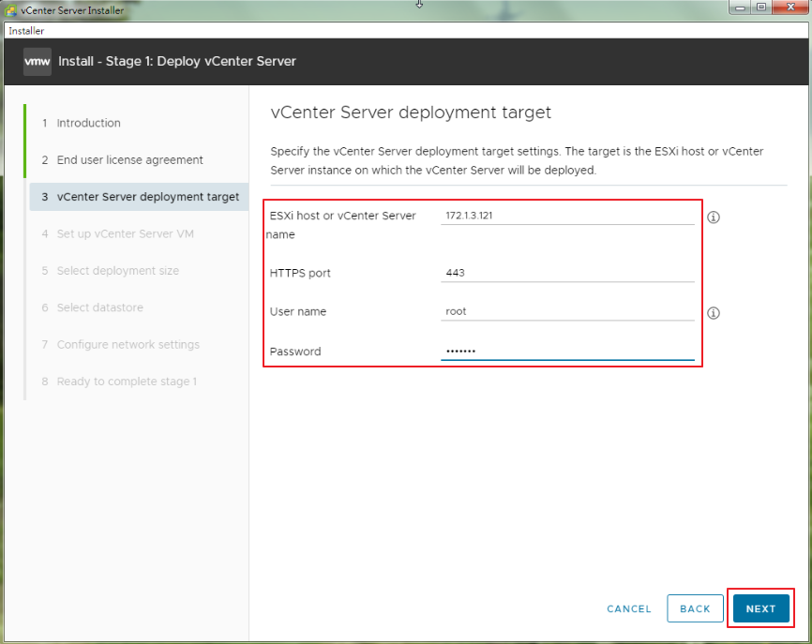Close the vCenter Server Installer window
Screen dimensions: 812x644
pyautogui.click(x=790, y=7)
